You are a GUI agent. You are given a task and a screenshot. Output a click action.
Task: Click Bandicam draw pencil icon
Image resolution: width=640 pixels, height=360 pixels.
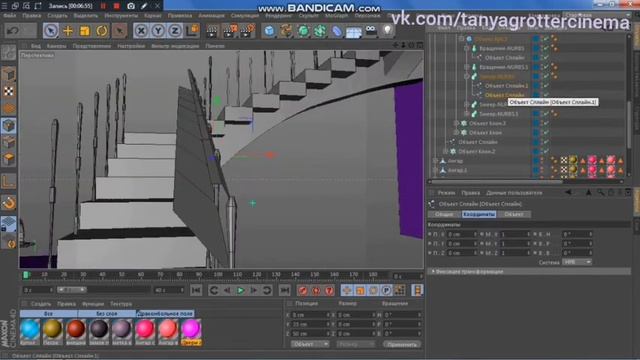pyautogui.click(x=144, y=6)
